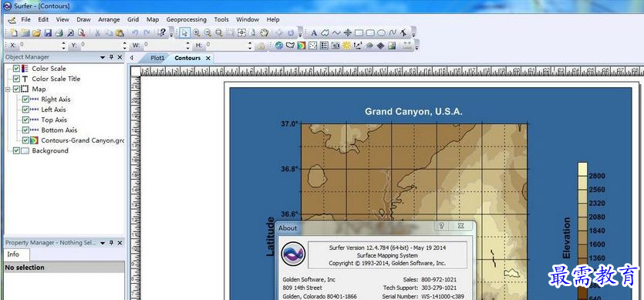Click the New Contour Map icon
Screen dimensions: 644x300
pyautogui.click(x=301, y=46)
